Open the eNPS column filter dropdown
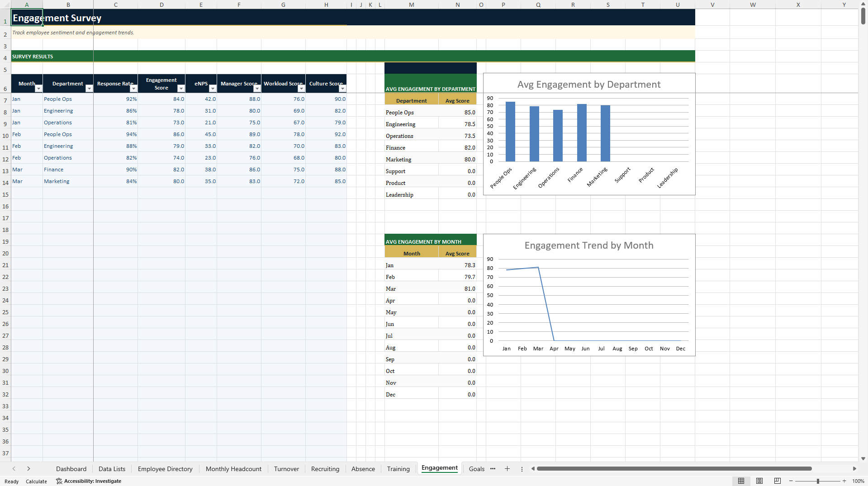This screenshot has height=486, width=868. (213, 89)
